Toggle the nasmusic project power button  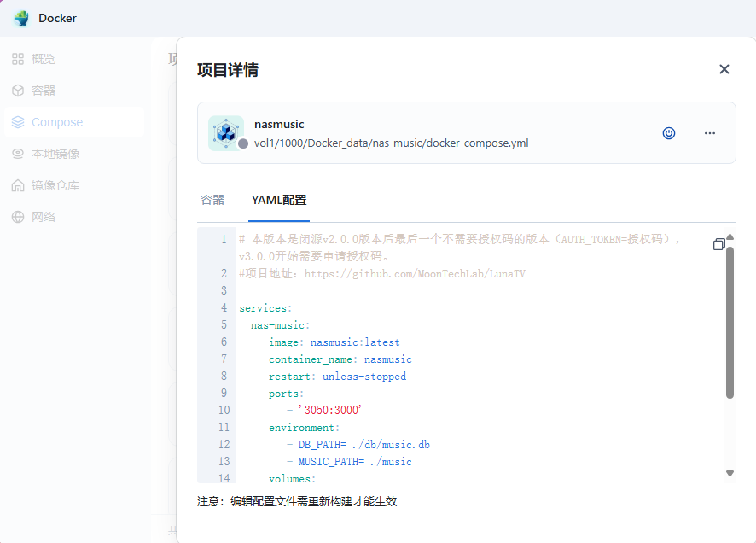[669, 132]
